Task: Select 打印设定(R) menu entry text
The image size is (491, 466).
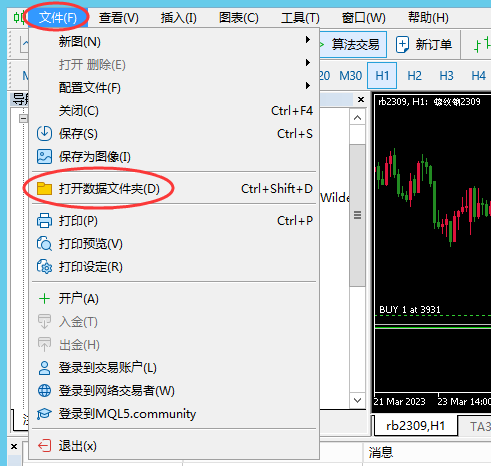Action: pyautogui.click(x=91, y=267)
